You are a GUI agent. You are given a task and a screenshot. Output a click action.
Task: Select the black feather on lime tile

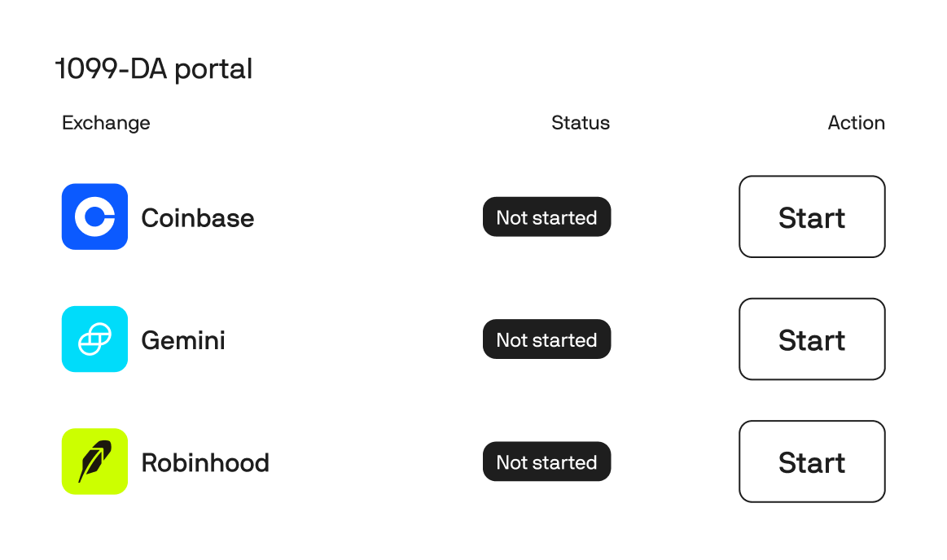(94, 461)
